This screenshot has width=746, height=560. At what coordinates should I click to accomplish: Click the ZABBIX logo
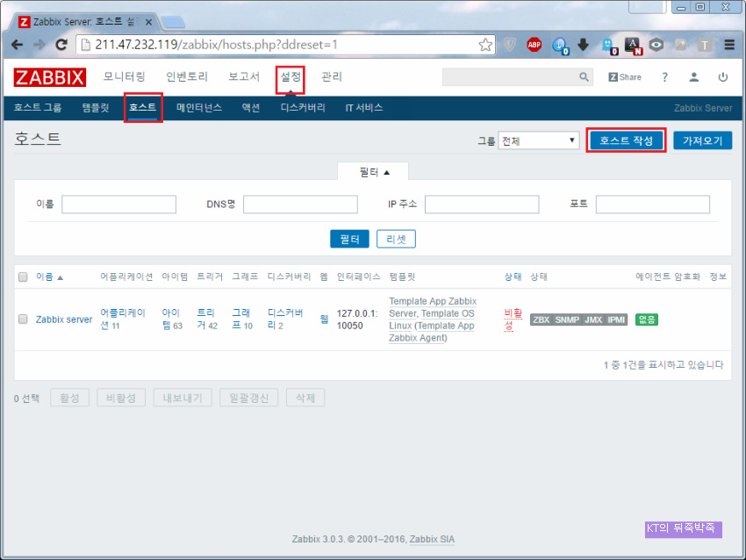point(49,77)
